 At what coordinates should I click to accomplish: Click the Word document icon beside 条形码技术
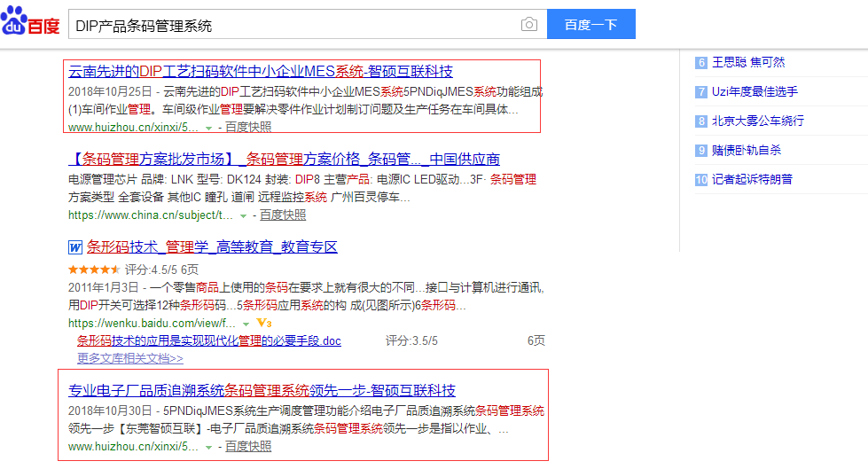tap(75, 246)
